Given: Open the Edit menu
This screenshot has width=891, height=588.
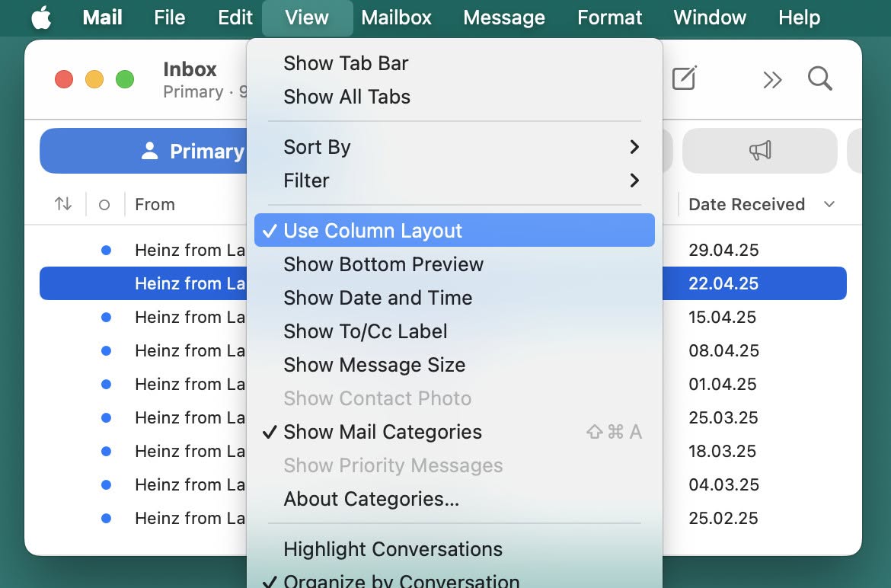Looking at the screenshot, I should [x=235, y=18].
